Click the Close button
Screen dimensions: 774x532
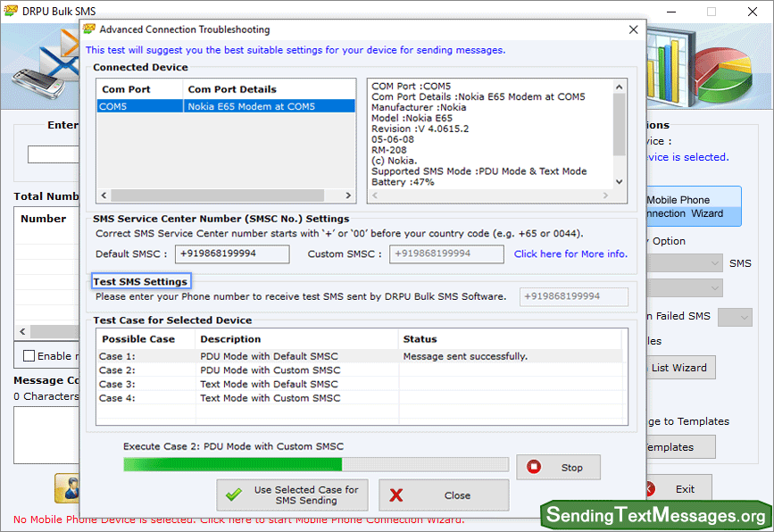(444, 495)
